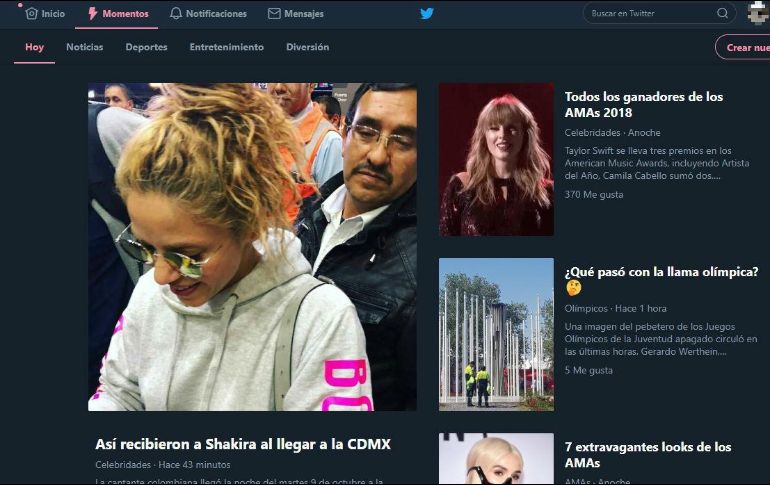The width and height of the screenshot is (770, 485).
Task: Open the Mensajes label
Action: click(x=303, y=14)
